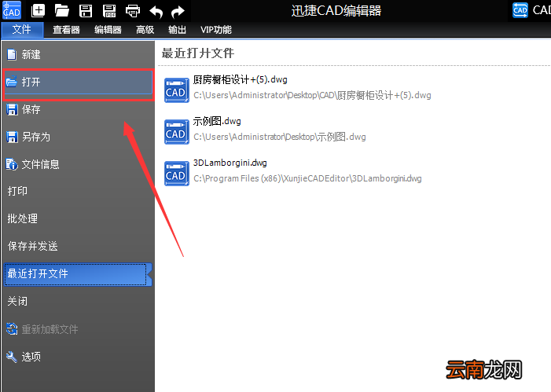Select 重新加载文件 menu entry
The image size is (551, 392).
click(x=78, y=329)
